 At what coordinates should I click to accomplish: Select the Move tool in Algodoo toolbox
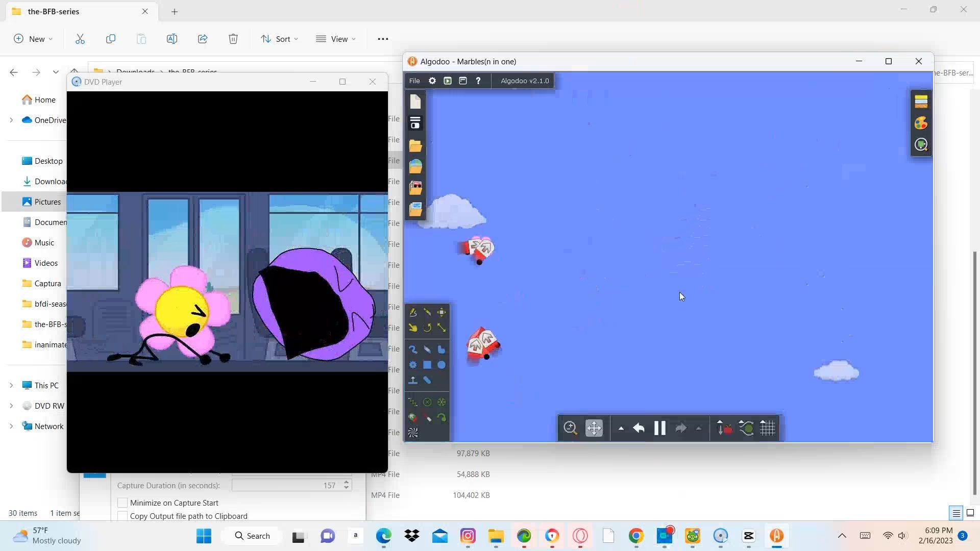[x=442, y=312]
